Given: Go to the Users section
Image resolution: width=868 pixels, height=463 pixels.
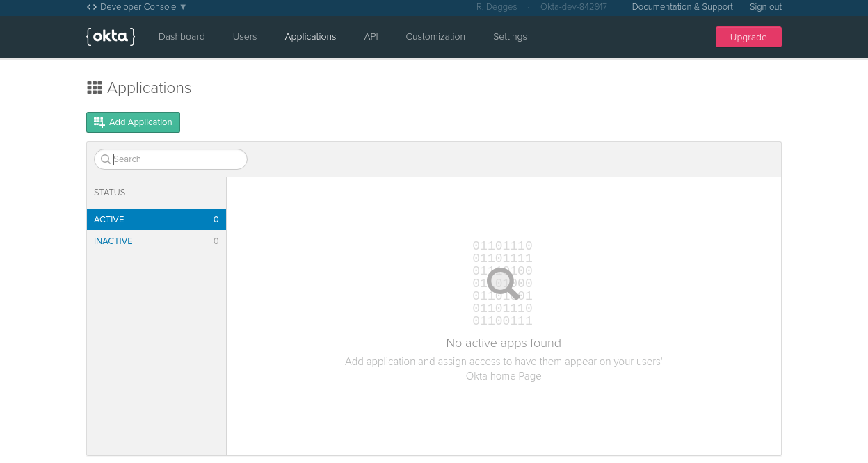Looking at the screenshot, I should point(245,37).
